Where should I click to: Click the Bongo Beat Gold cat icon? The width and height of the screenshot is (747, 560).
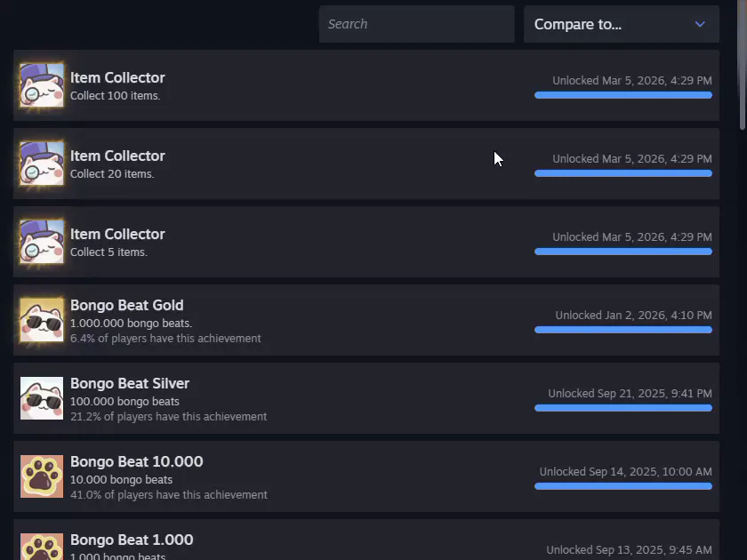click(x=42, y=320)
